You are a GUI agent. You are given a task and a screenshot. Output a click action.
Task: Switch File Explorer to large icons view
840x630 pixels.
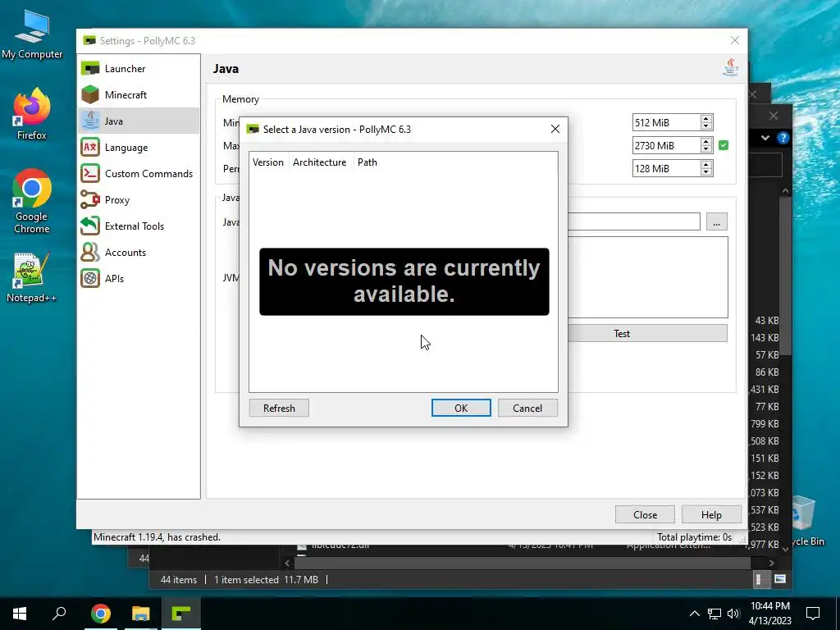click(x=780, y=579)
